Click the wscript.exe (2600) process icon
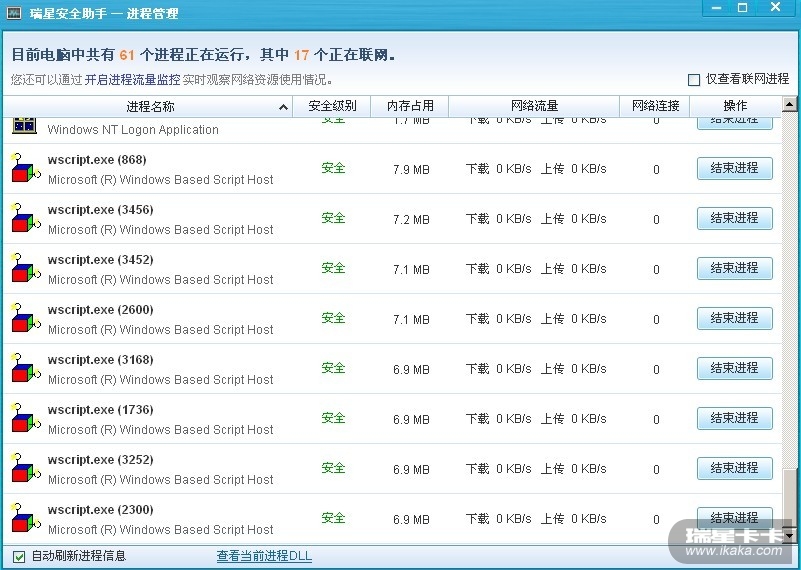The height and width of the screenshot is (570, 801). tap(26, 318)
